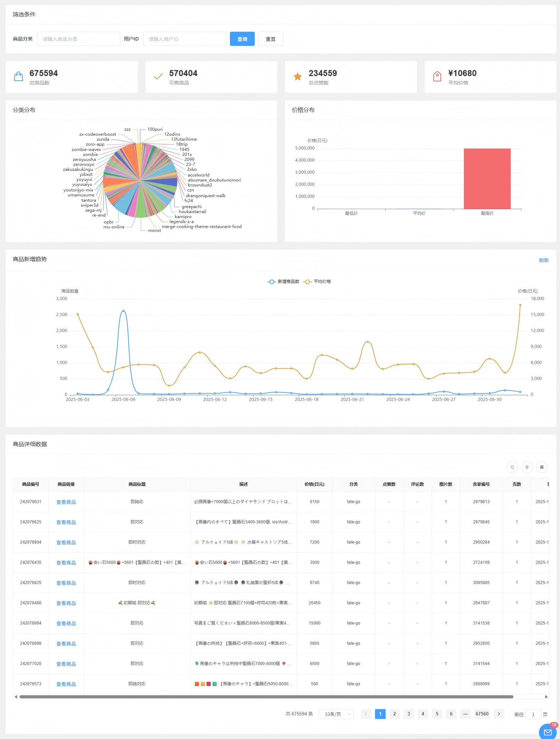
Task: Open the column settings grid icon
Action: point(542,467)
